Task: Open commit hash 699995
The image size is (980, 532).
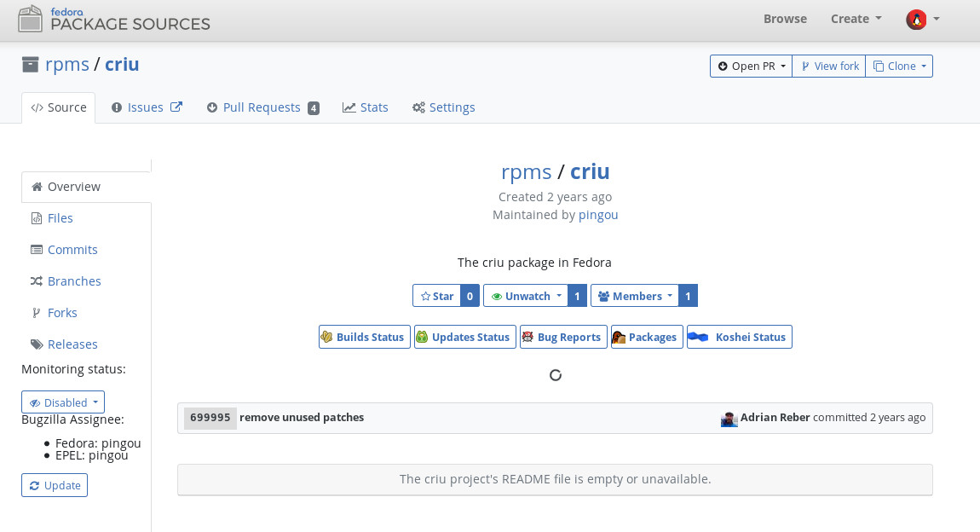Action: pyautogui.click(x=210, y=418)
